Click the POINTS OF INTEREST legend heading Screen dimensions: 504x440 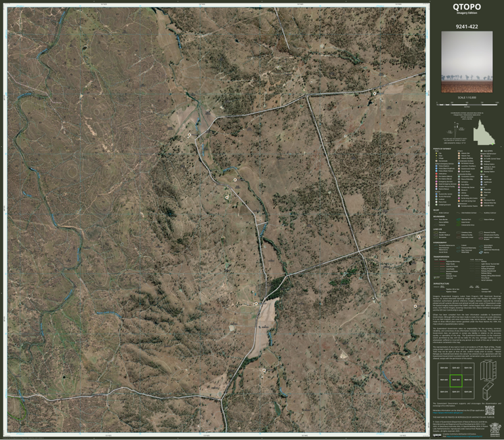click(x=442, y=149)
